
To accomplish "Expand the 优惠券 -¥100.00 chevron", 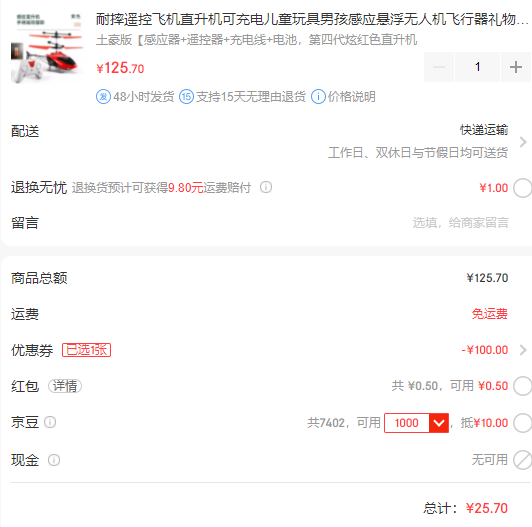I will (523, 350).
